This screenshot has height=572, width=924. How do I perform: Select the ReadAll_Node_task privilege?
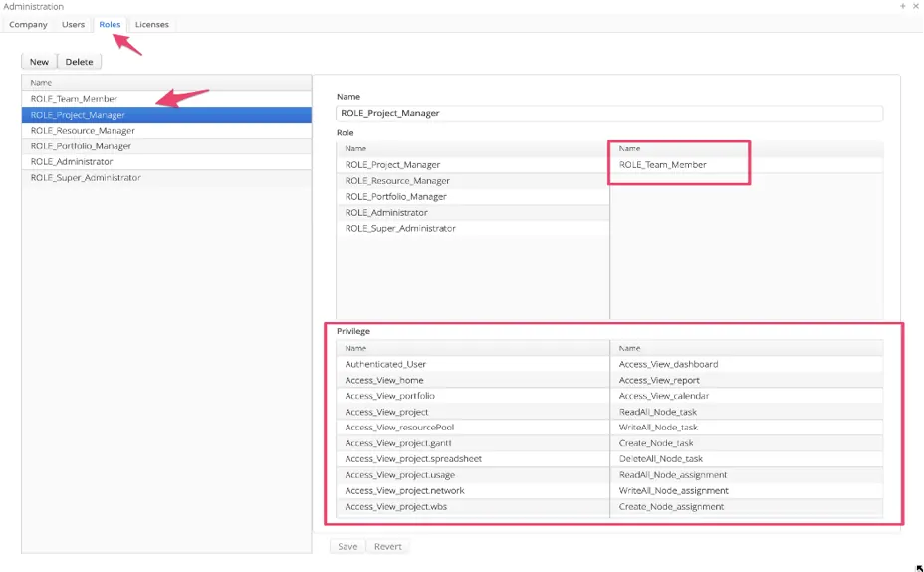[x=747, y=412]
